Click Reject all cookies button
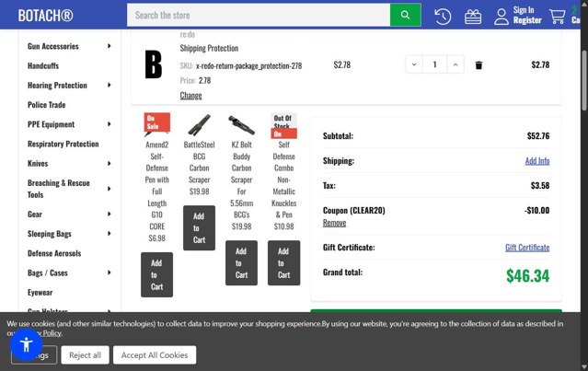 [86, 354]
